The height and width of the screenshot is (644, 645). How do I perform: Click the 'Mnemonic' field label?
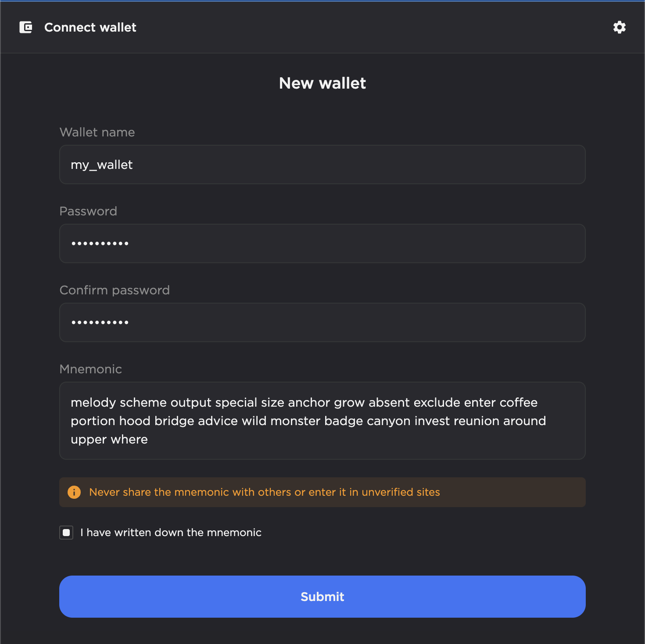coord(91,369)
